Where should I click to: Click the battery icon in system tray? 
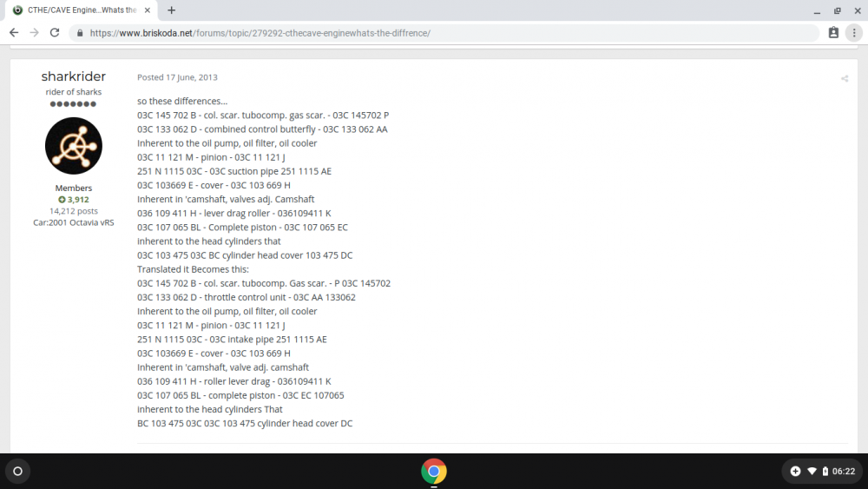coord(825,472)
